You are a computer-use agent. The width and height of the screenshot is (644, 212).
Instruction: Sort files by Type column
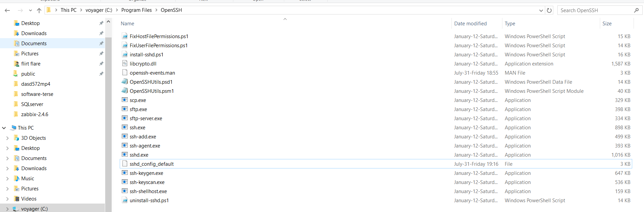(510, 24)
